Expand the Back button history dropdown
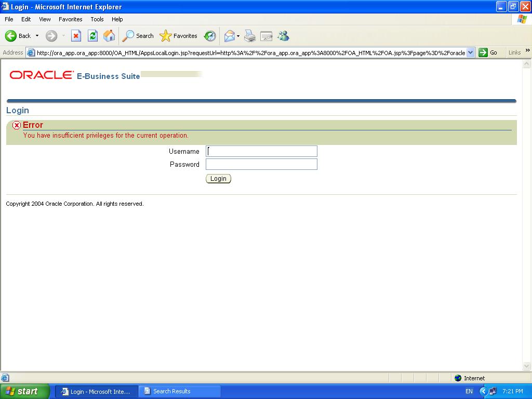 [x=37, y=36]
